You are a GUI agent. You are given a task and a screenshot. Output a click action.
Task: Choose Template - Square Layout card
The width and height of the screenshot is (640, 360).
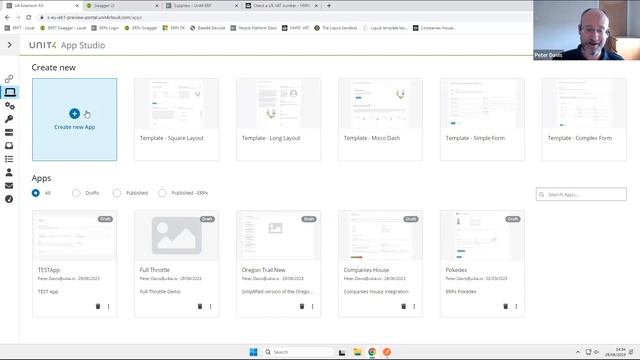point(176,120)
